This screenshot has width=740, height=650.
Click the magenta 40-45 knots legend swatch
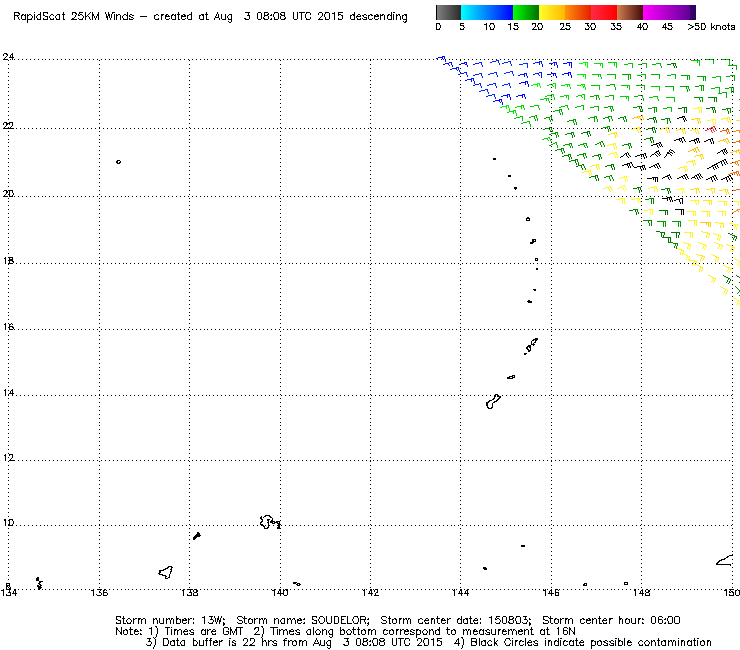coord(656,12)
